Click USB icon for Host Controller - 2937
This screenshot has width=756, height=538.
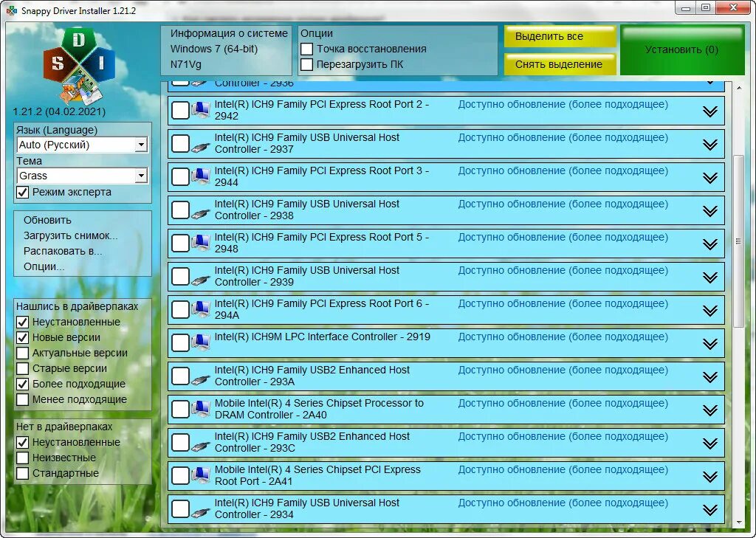click(x=201, y=147)
